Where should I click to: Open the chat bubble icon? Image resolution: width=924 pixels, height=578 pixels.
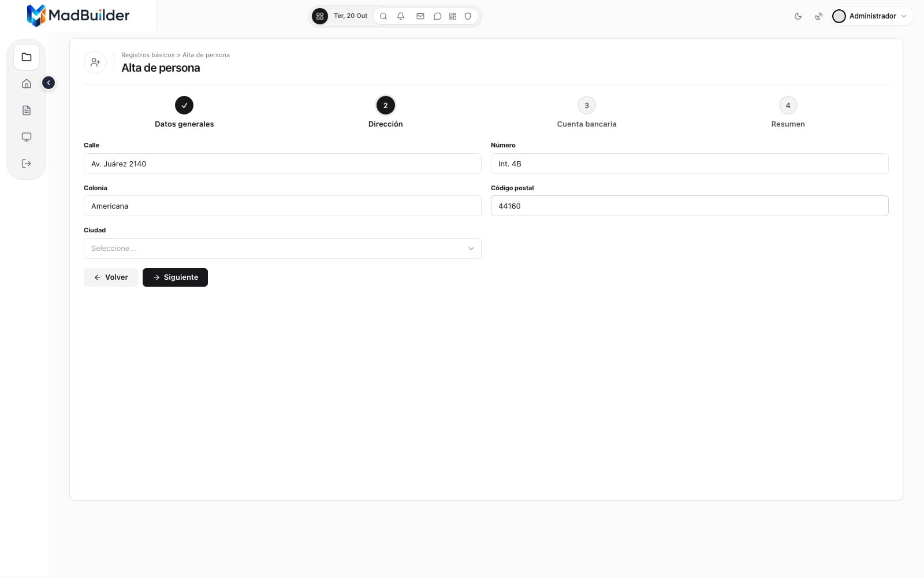click(x=438, y=16)
